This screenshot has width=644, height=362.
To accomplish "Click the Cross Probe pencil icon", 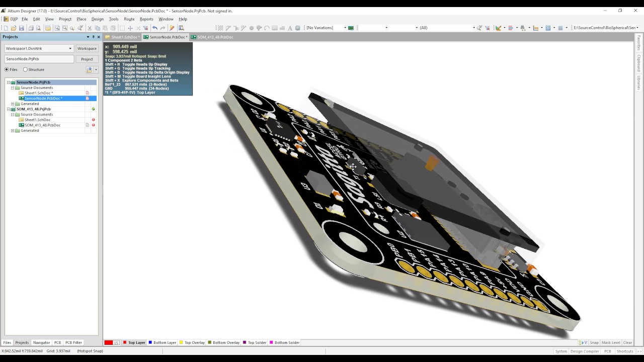I will click(172, 28).
